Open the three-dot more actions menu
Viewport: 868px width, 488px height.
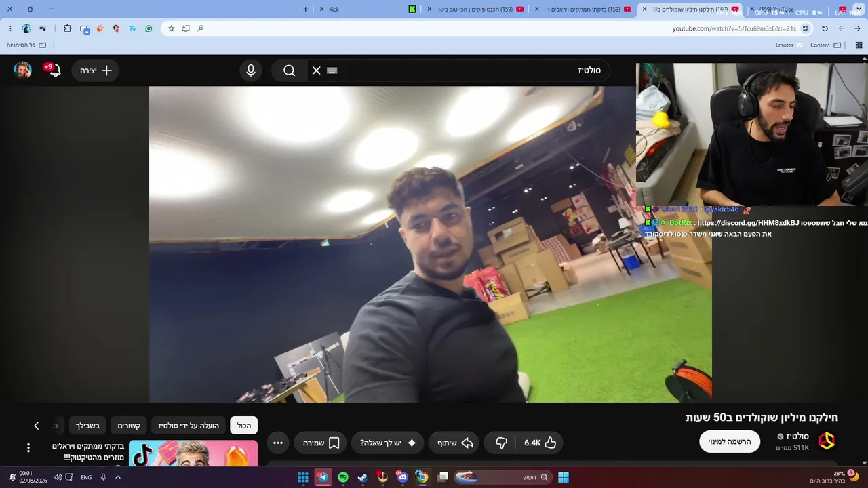click(x=278, y=443)
